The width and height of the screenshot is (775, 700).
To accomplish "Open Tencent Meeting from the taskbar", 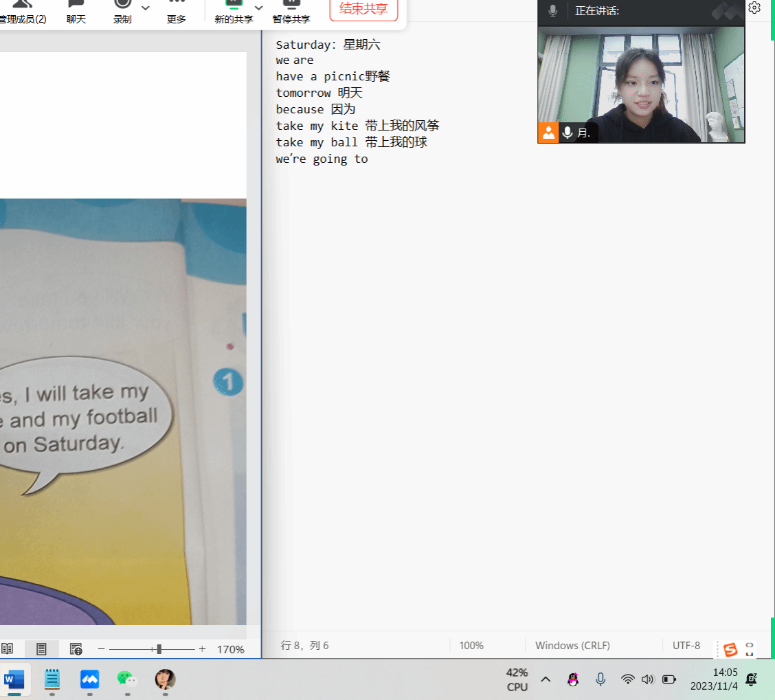I will tap(90, 679).
